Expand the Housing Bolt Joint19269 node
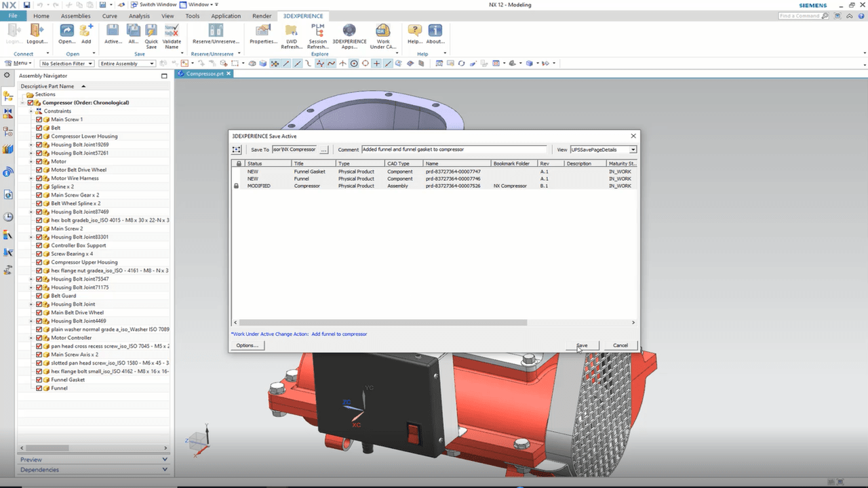Viewport: 868px width, 488px height. click(31, 144)
